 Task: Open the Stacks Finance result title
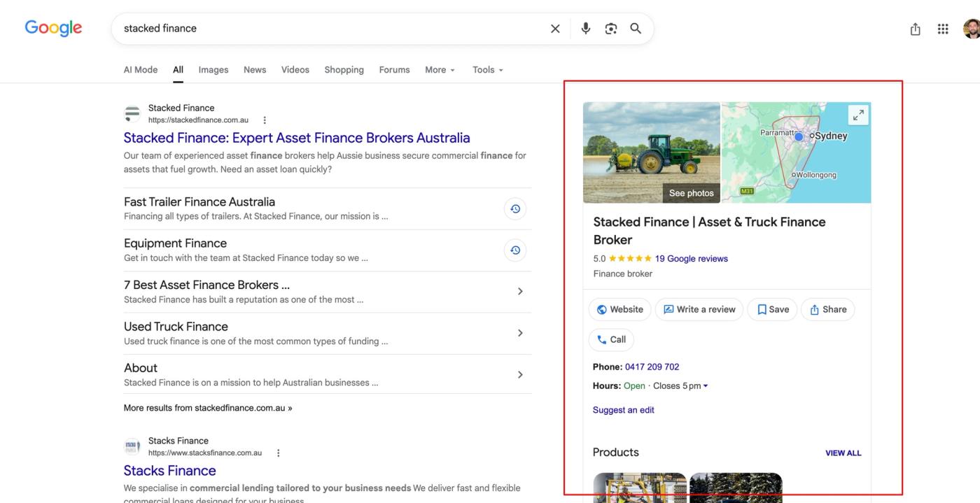point(169,471)
